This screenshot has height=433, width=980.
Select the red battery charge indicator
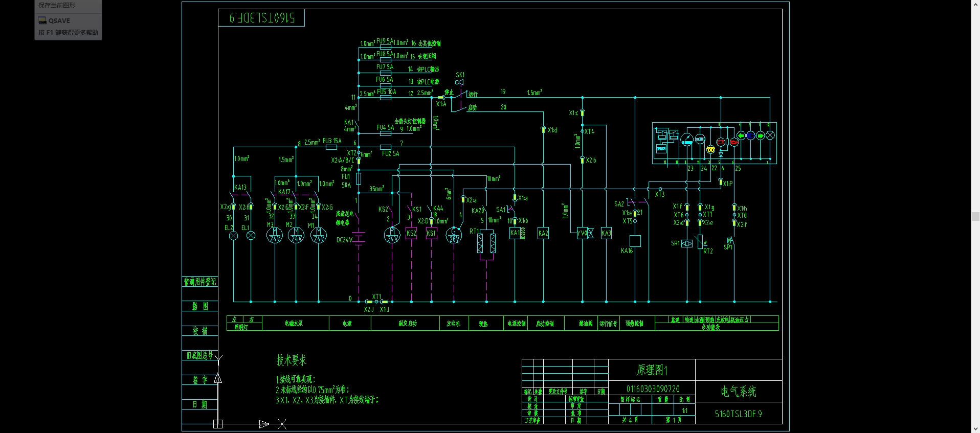pos(721,142)
